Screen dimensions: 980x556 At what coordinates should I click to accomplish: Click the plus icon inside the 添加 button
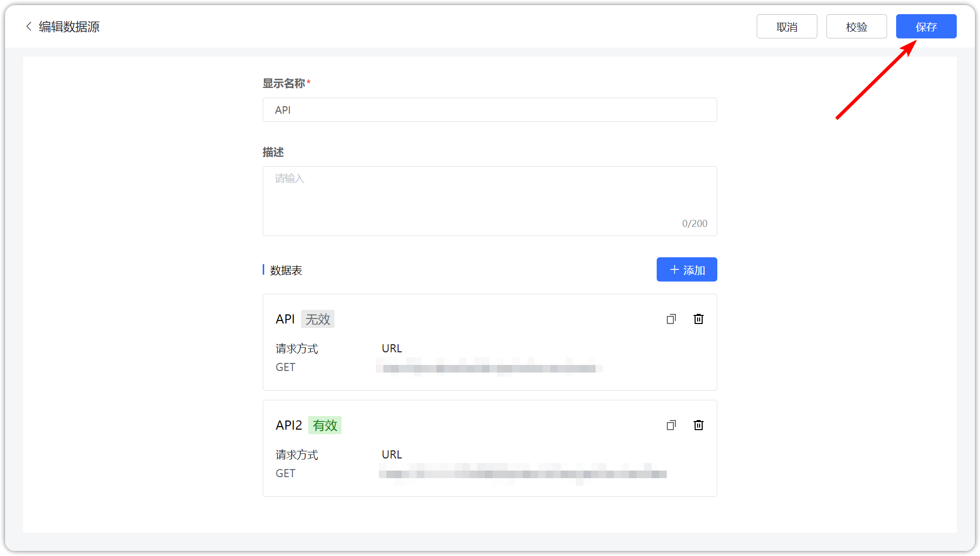coord(673,269)
